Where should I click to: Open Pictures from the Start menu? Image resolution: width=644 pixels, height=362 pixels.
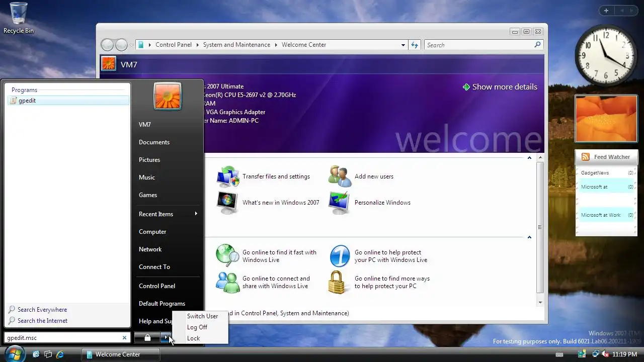pos(149,160)
